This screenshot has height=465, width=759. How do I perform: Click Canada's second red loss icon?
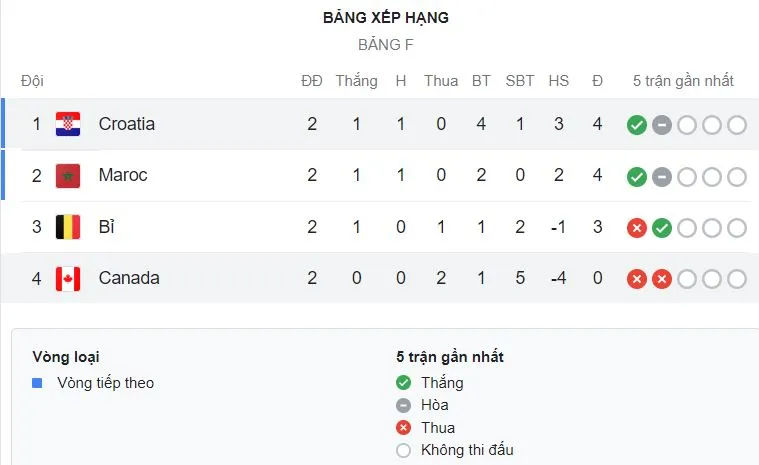[661, 279]
